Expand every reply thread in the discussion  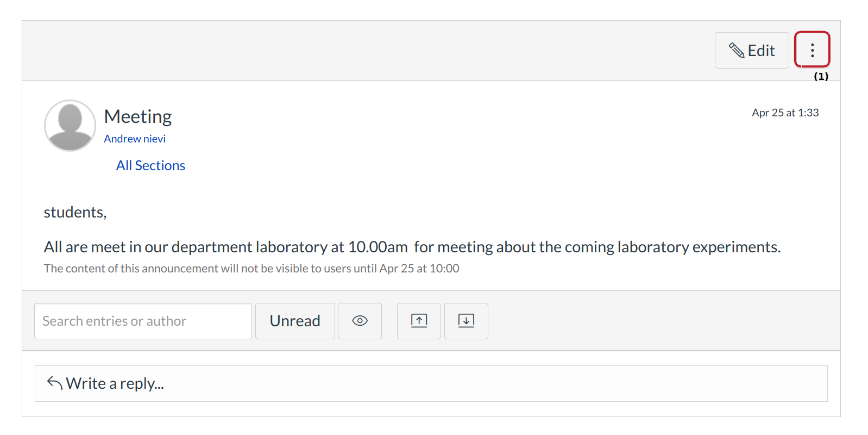pyautogui.click(x=419, y=321)
